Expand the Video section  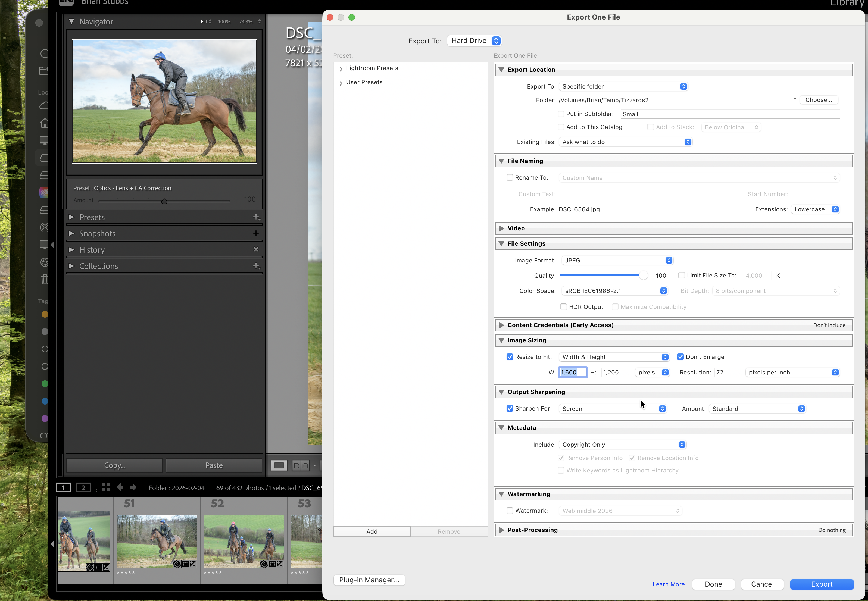pos(502,228)
